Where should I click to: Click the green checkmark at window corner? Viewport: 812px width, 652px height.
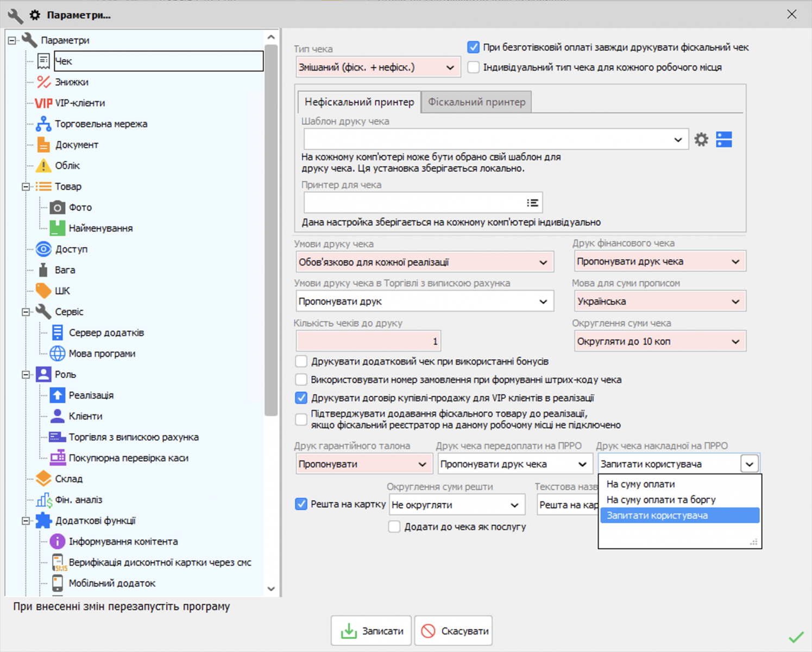[x=796, y=637]
